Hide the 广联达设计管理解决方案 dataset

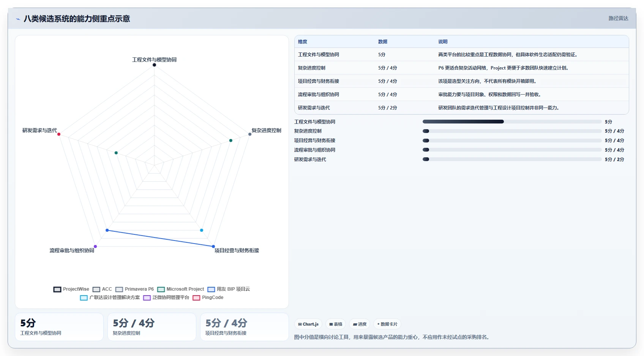110,297
